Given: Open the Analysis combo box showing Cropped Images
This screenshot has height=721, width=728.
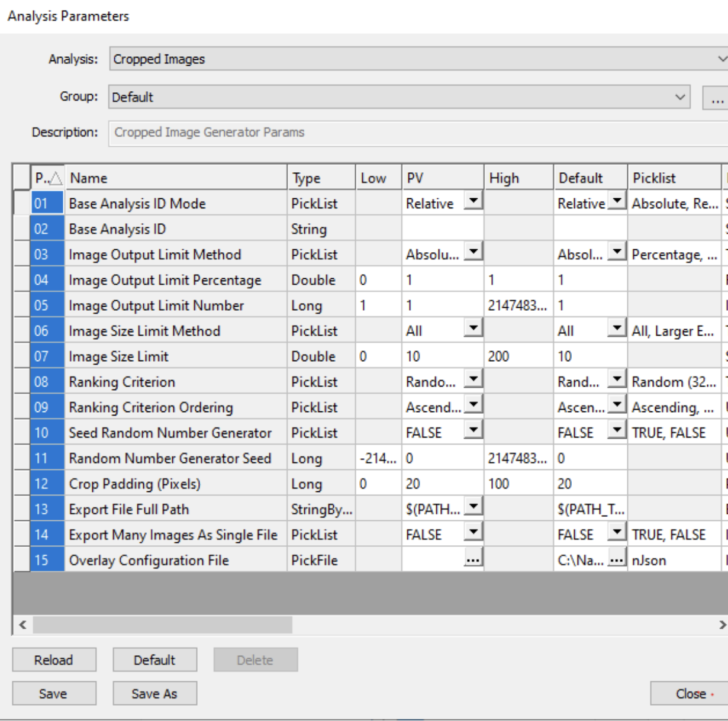Looking at the screenshot, I should 721,59.
